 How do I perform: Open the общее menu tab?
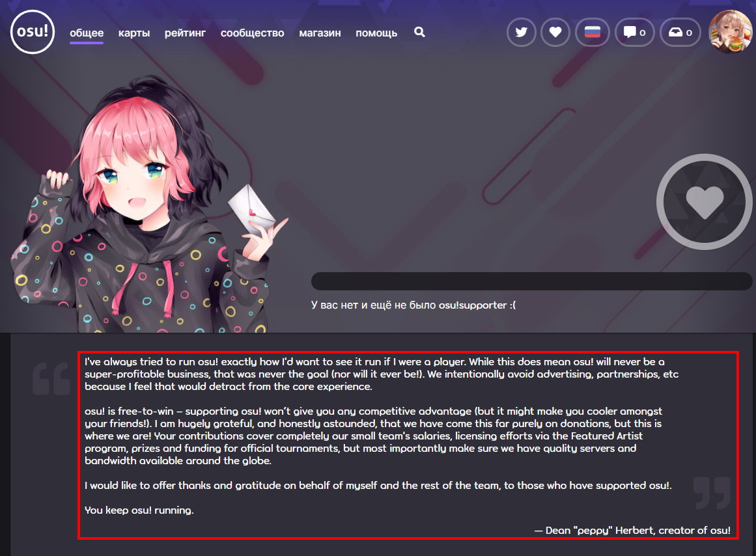[x=87, y=33]
